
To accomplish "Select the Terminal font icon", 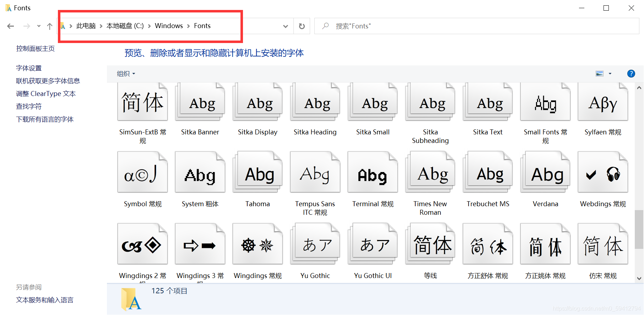I will point(373,172).
